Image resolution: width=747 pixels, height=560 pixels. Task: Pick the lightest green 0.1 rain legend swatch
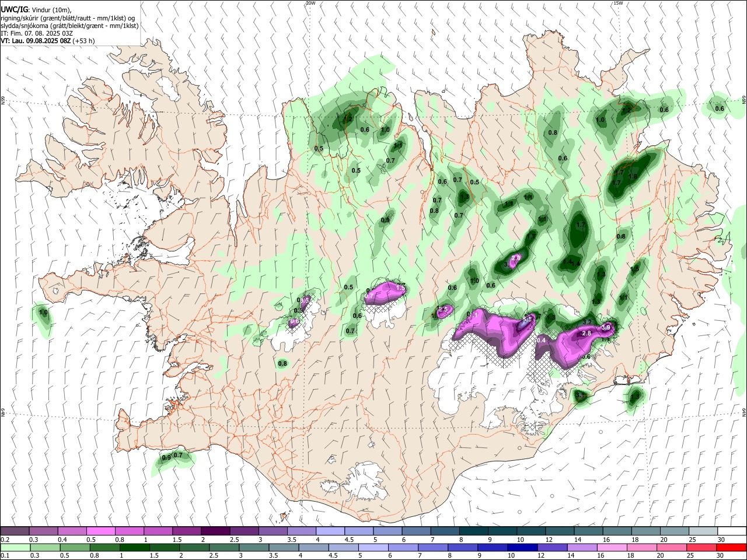tap(15, 547)
